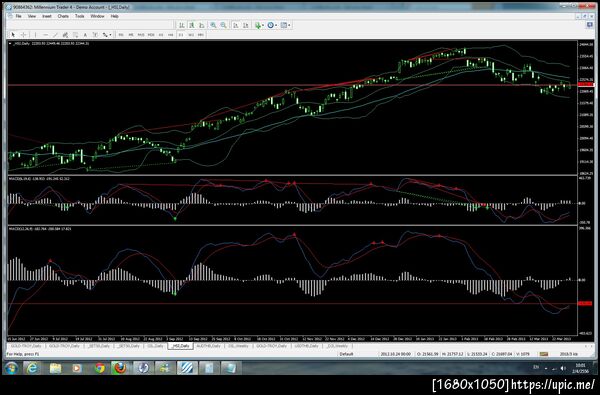The image size is (600, 395).
Task: Switch chart to line chart type
Action: coord(201,25)
